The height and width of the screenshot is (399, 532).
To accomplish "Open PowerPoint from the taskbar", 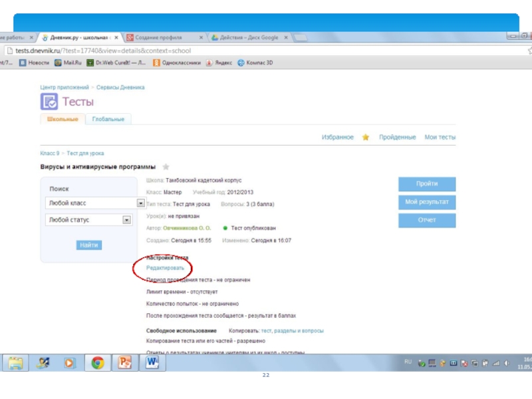I will coord(125,362).
